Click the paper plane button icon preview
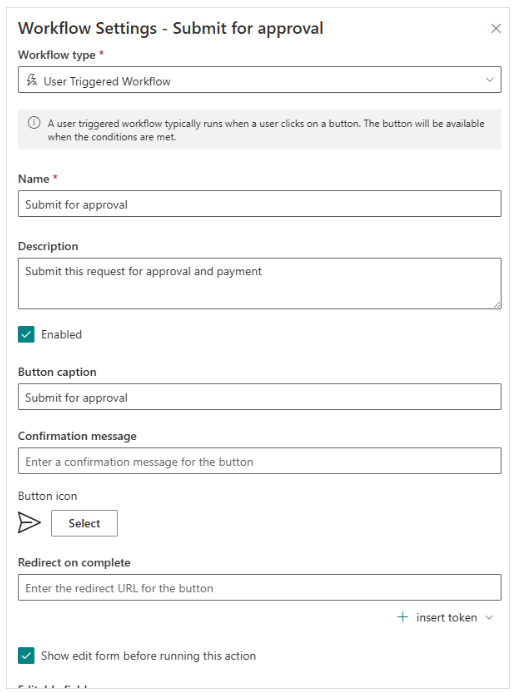The width and height of the screenshot is (516, 692). point(29,523)
